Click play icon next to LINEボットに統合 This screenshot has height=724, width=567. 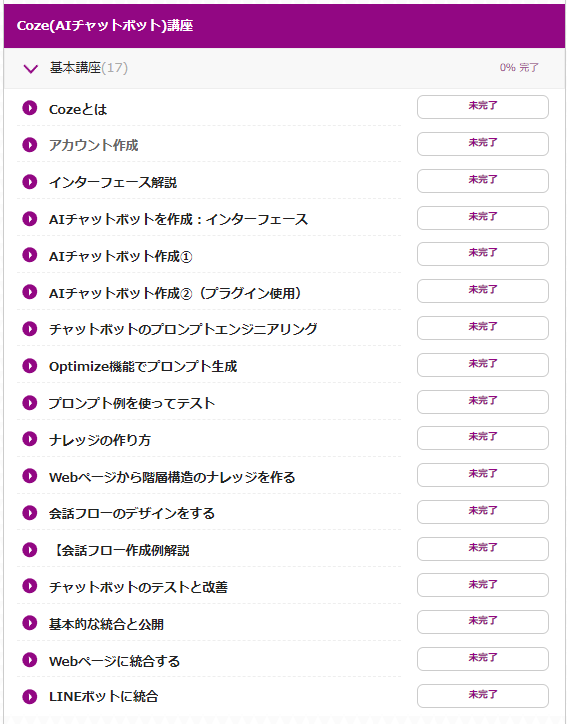click(30, 696)
